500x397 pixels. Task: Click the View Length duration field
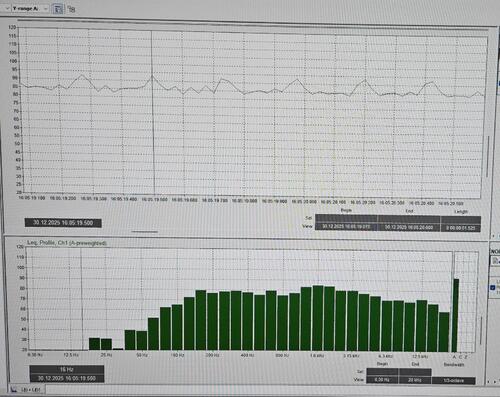460,228
